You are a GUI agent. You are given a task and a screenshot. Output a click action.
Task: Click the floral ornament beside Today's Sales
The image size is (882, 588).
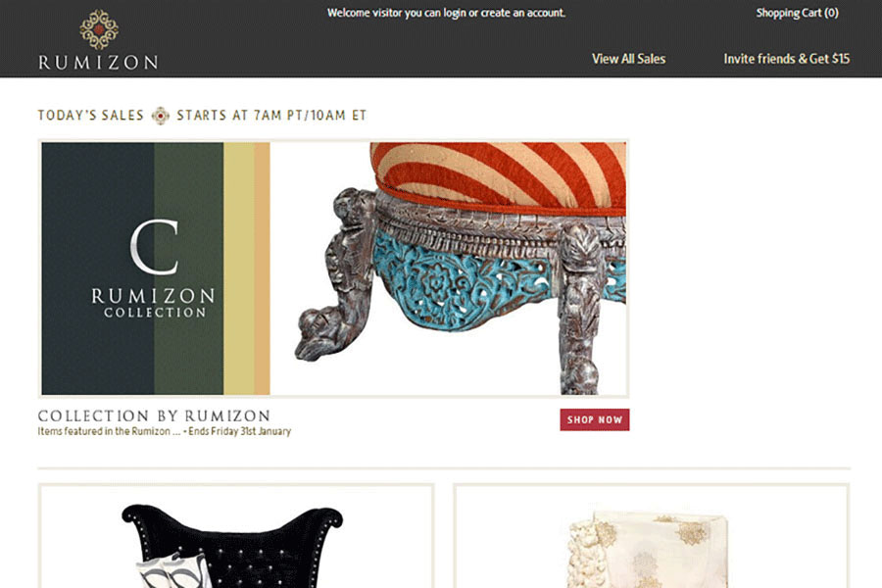[x=161, y=116]
